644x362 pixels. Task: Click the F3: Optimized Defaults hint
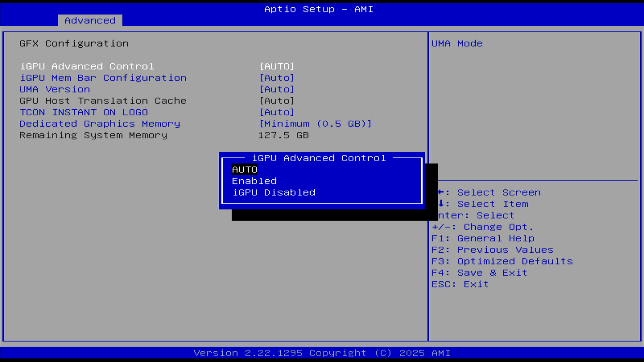tap(502, 261)
